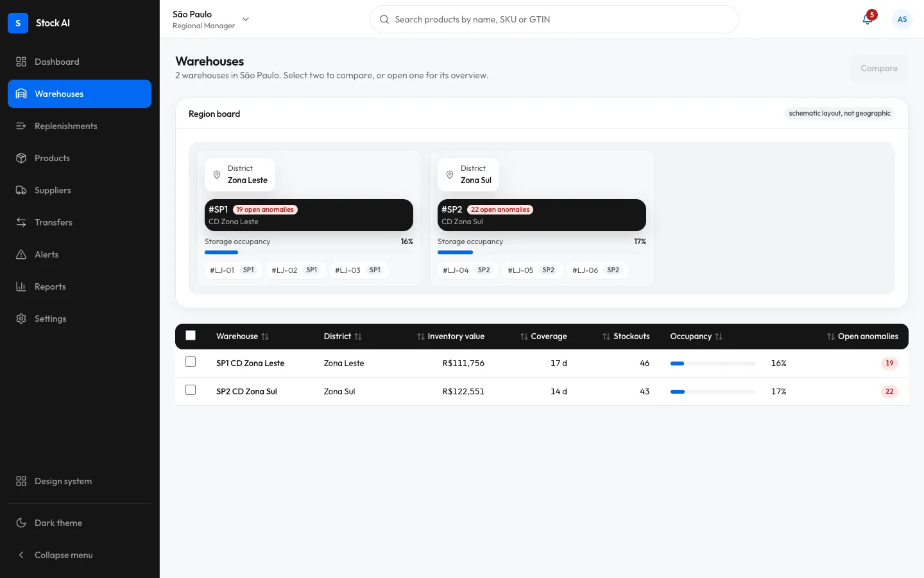Viewport: 924px width, 578px height.
Task: Click the Zona Sul location pin icon
Action: (450, 175)
